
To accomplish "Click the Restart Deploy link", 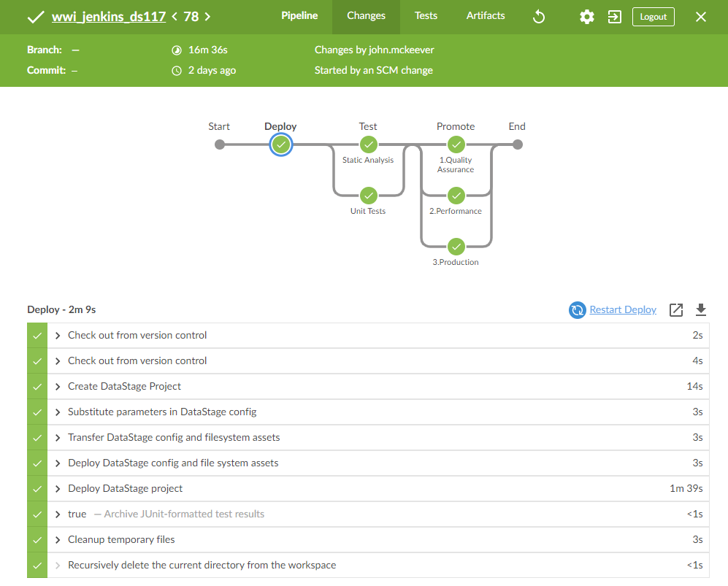I will (x=622, y=310).
